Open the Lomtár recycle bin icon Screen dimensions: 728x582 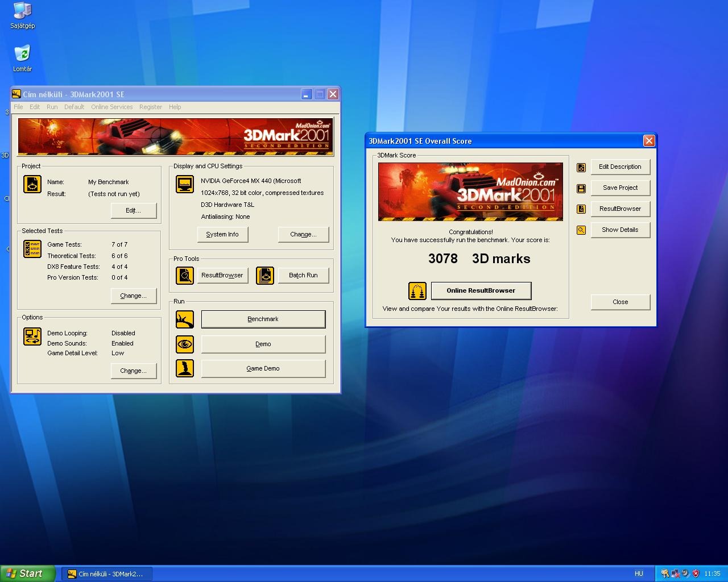22,58
